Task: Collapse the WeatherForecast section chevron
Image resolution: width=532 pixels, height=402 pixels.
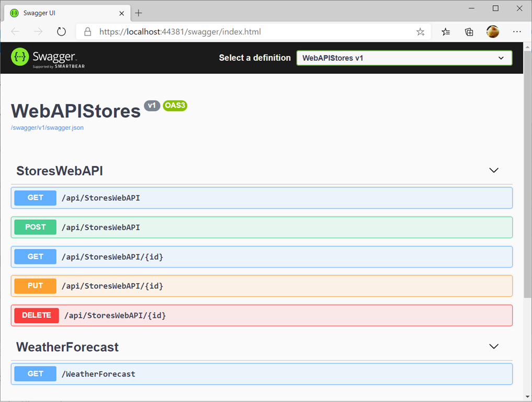Action: (x=493, y=346)
